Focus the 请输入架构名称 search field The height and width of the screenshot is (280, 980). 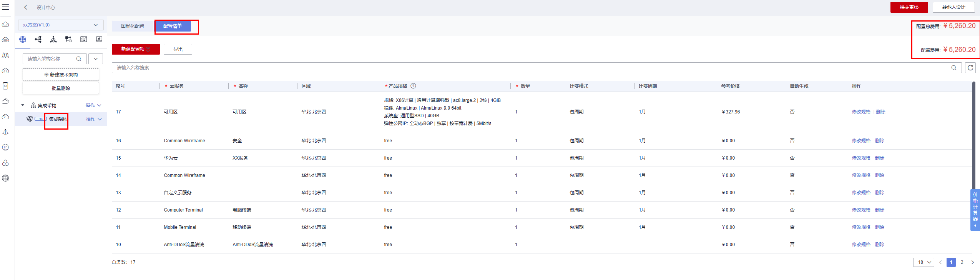(x=55, y=59)
